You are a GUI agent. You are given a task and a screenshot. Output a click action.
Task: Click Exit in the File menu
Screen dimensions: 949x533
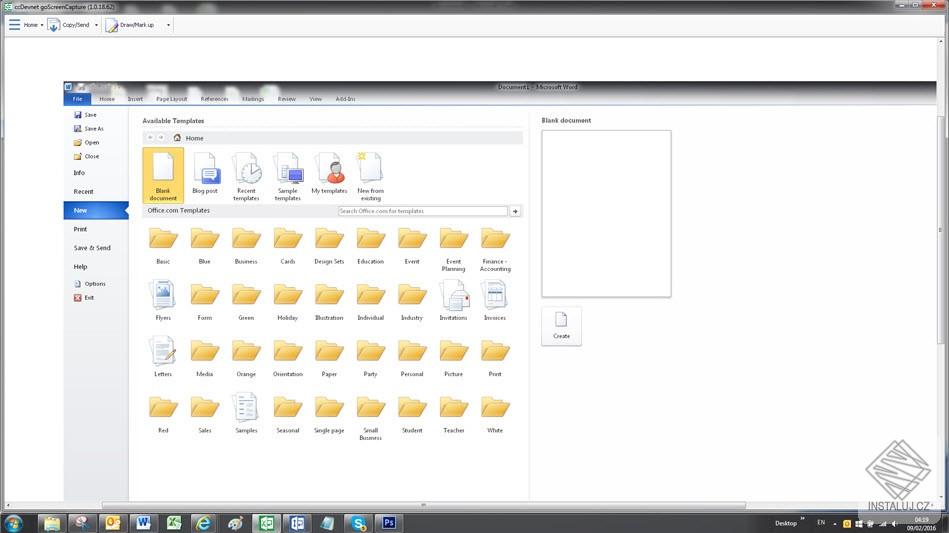84,298
